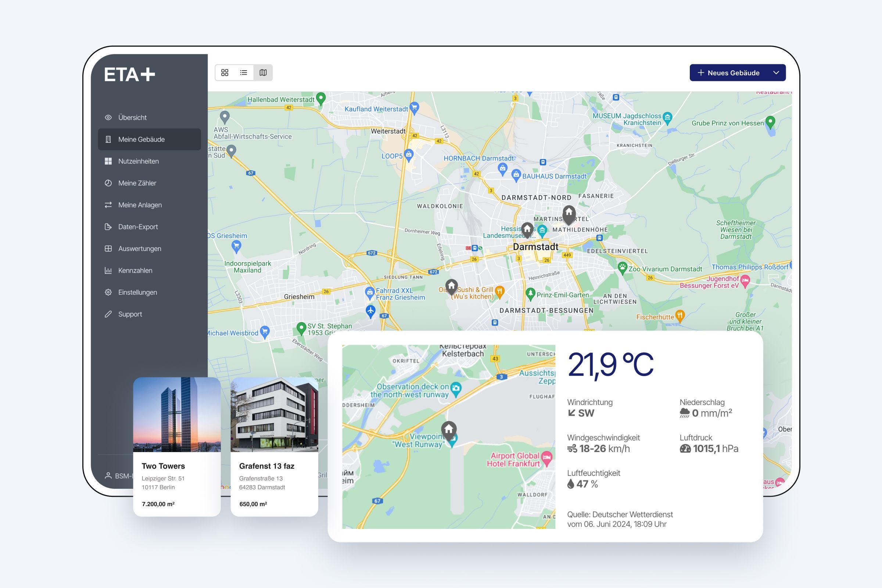Go to Nutzeinheiten
This screenshot has width=882, height=588.
coord(149,161)
